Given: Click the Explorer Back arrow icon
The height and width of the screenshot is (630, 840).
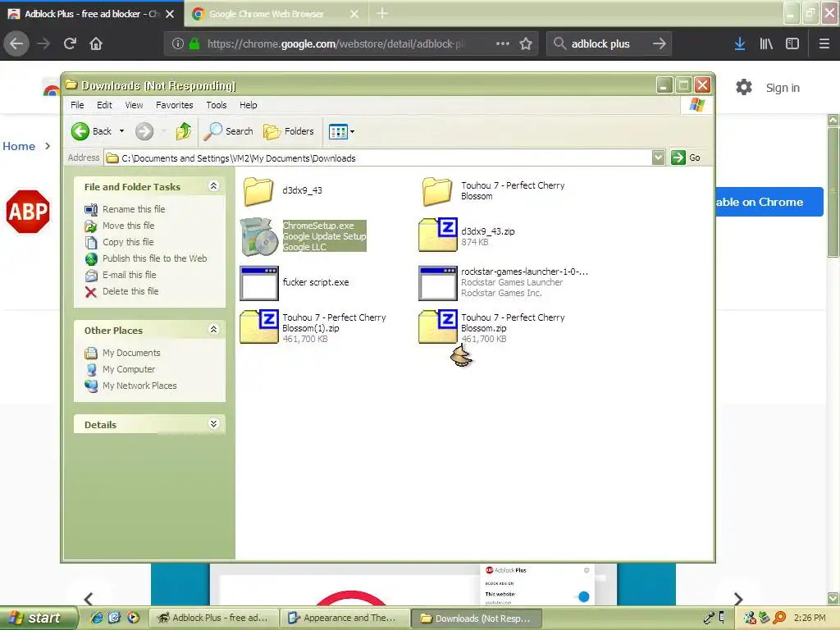Looking at the screenshot, I should [80, 131].
